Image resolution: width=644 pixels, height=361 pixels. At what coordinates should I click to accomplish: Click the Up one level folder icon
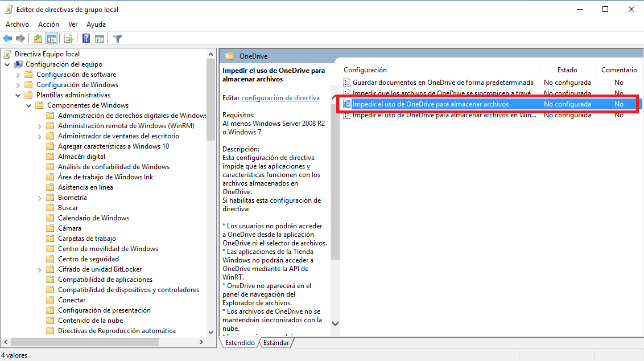(38, 39)
